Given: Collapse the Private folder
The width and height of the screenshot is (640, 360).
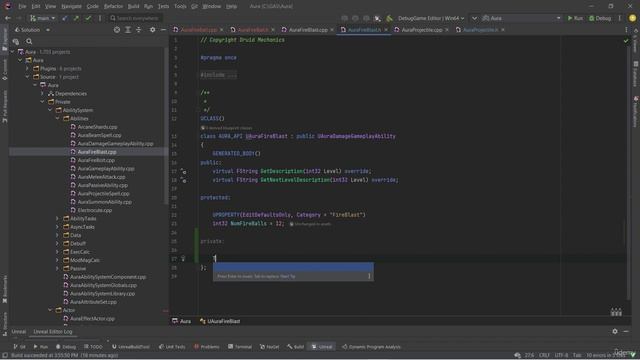Looking at the screenshot, I should (42, 102).
